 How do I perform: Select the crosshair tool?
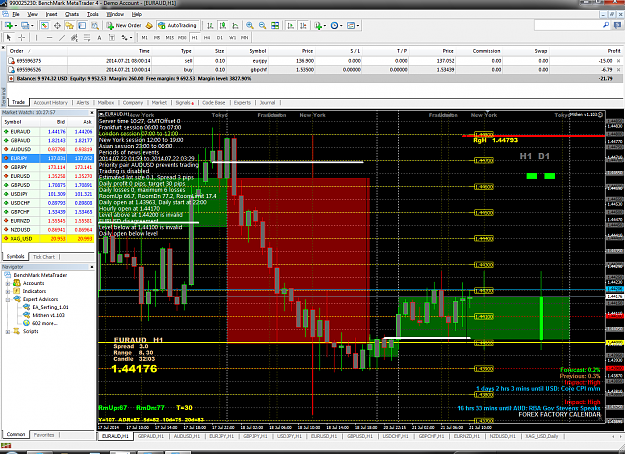(x=22, y=37)
